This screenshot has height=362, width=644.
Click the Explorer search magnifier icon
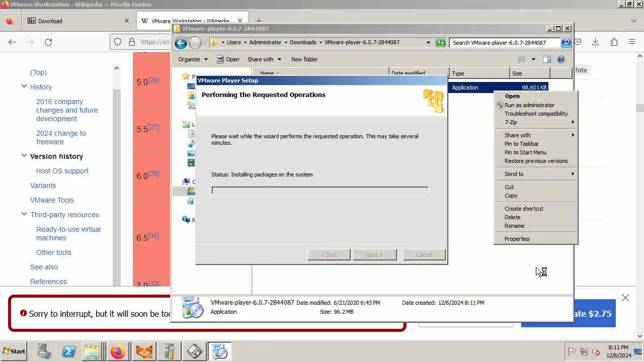pyautogui.click(x=566, y=43)
